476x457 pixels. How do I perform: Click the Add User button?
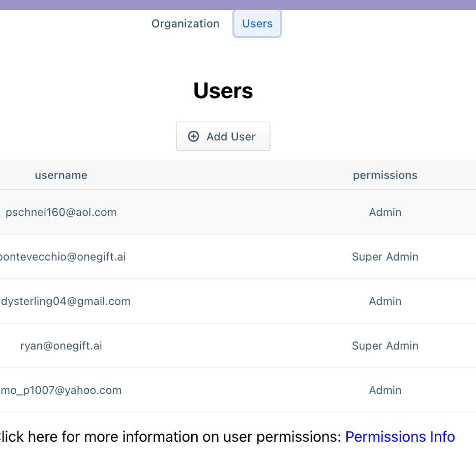(223, 136)
